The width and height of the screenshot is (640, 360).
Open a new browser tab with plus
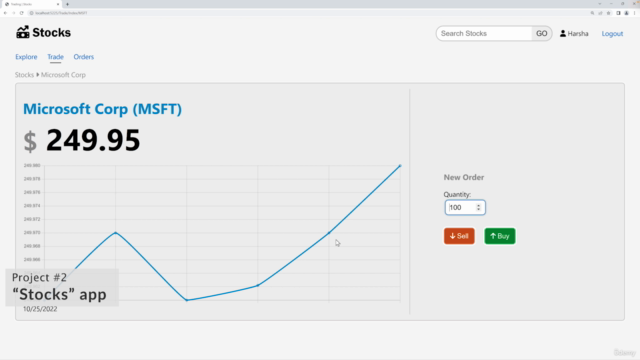tap(67, 4)
